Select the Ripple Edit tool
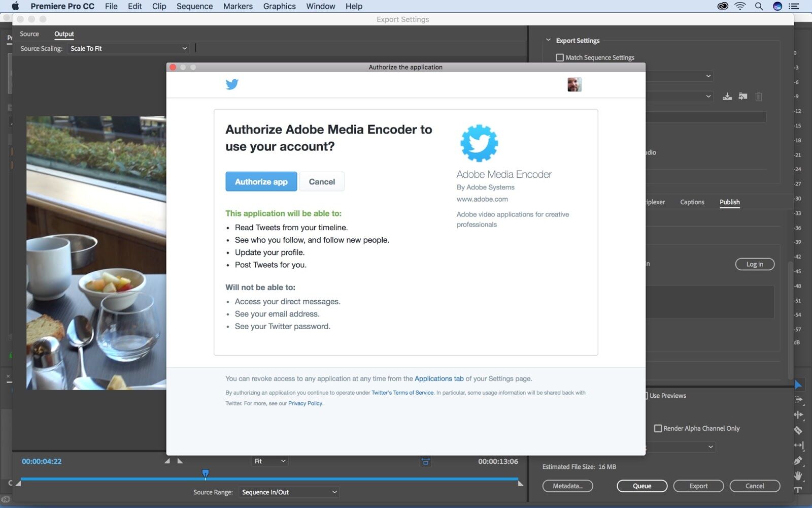 [x=798, y=415]
